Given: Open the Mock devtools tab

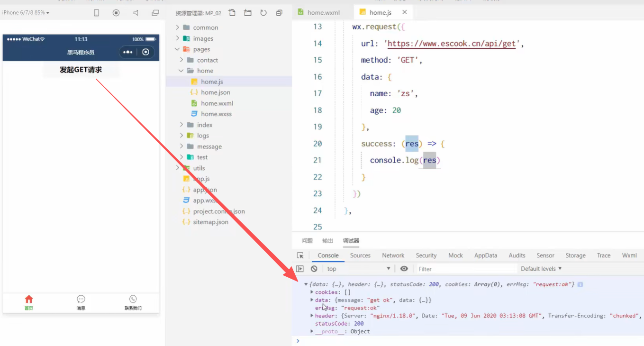Looking at the screenshot, I should (455, 255).
